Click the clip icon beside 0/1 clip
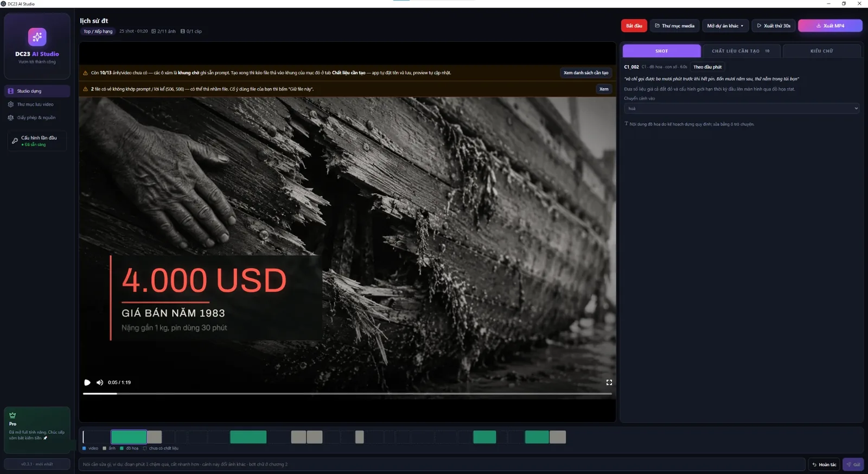The width and height of the screenshot is (868, 474). (183, 31)
